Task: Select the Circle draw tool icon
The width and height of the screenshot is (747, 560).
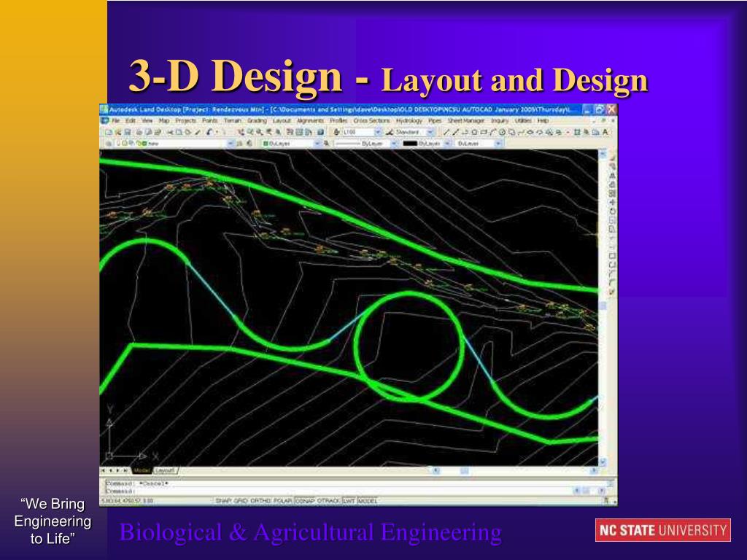Action: [x=502, y=132]
